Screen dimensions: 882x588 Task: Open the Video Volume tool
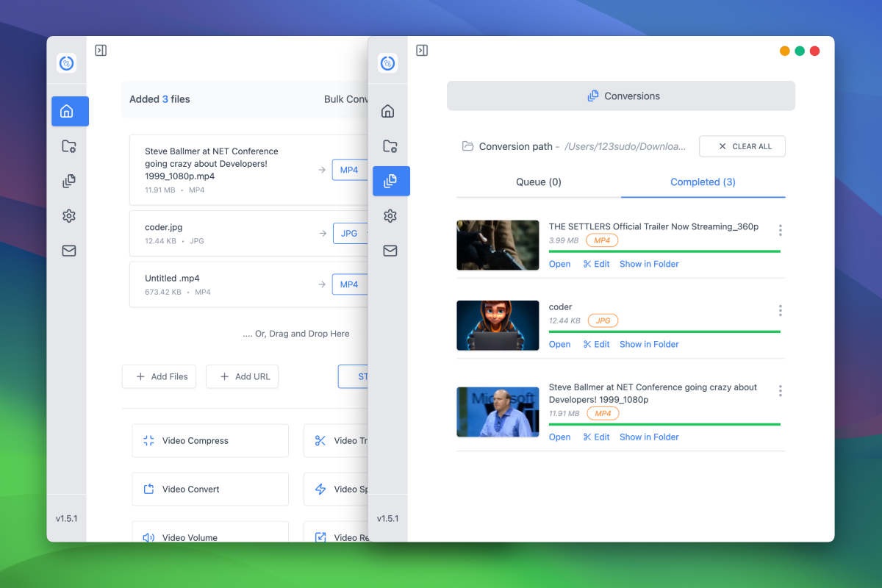coord(209,537)
